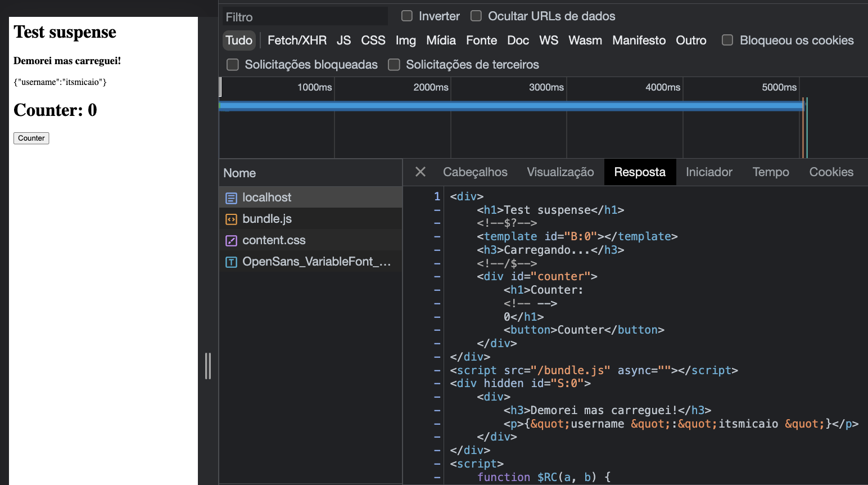
Task: Select the OpenSans_VariableFont request row
Action: click(311, 262)
